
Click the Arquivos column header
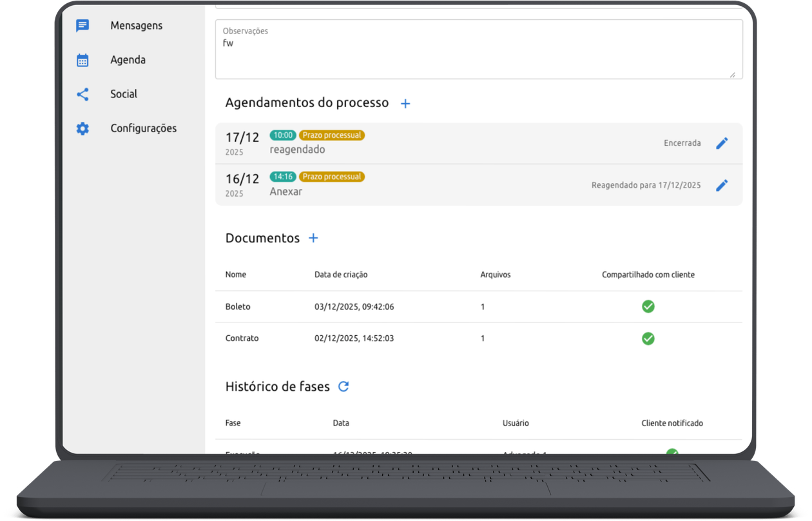(496, 275)
